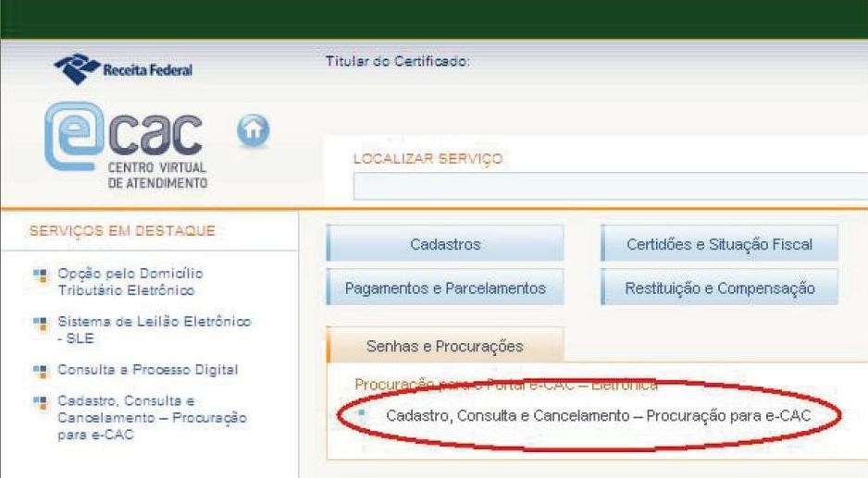Open Restituição e Compensação category
Image resolution: width=868 pixels, height=478 pixels.
coord(719,288)
